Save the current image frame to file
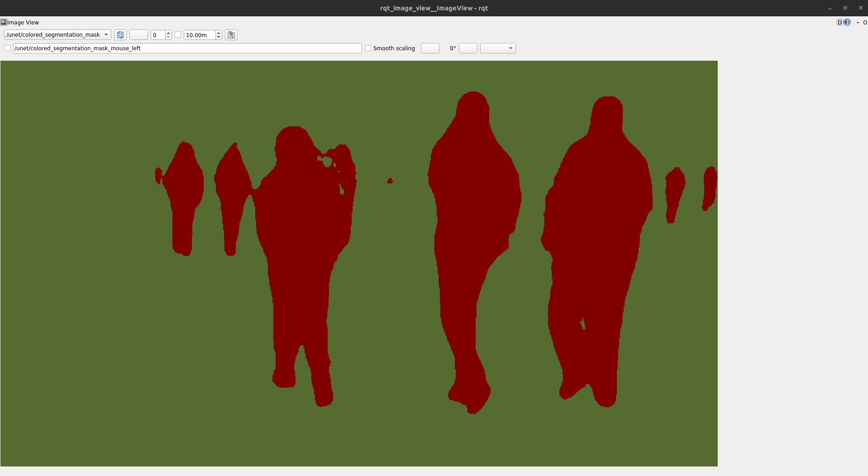 pyautogui.click(x=231, y=35)
